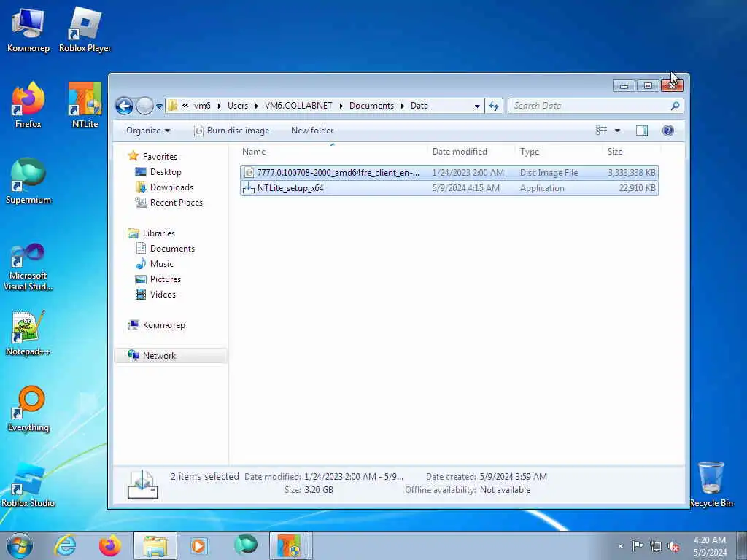The height and width of the screenshot is (560, 747).
Task: Open Roblox Studio desktop shortcut
Action: pos(28,485)
